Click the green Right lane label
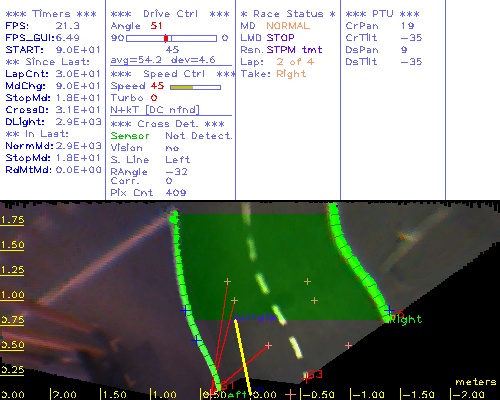 406,319
